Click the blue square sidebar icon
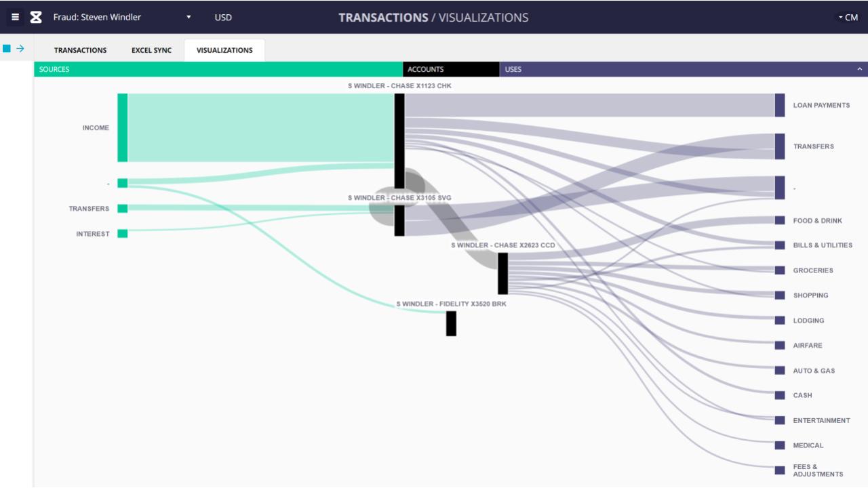 tap(7, 49)
